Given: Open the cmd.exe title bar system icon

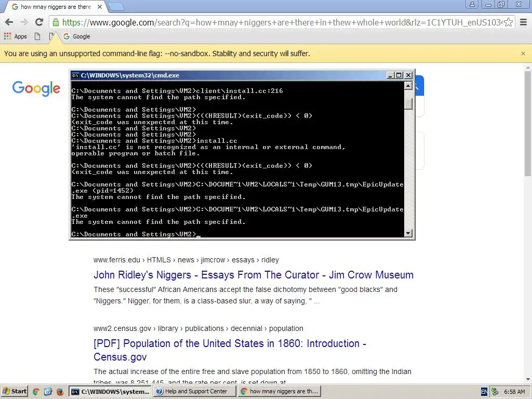Looking at the screenshot, I should pyautogui.click(x=75, y=75).
